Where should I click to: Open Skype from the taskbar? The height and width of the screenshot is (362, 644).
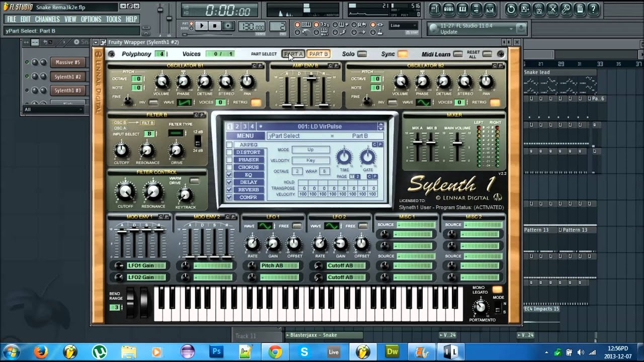click(304, 351)
